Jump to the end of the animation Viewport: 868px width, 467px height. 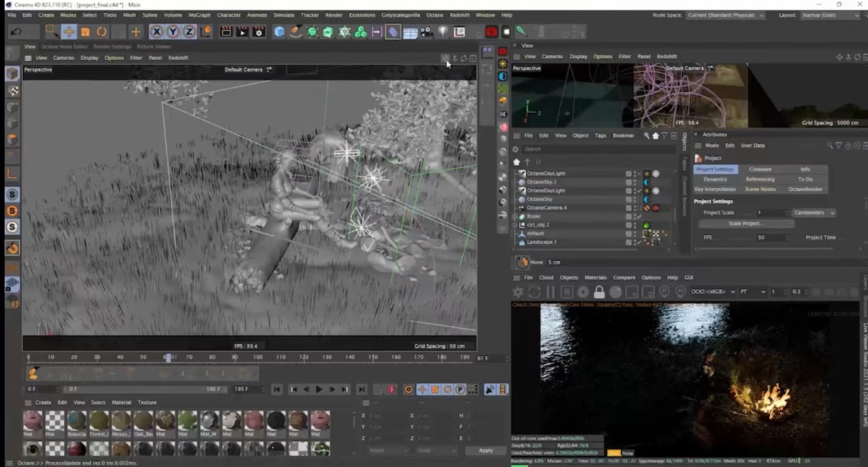tap(361, 390)
